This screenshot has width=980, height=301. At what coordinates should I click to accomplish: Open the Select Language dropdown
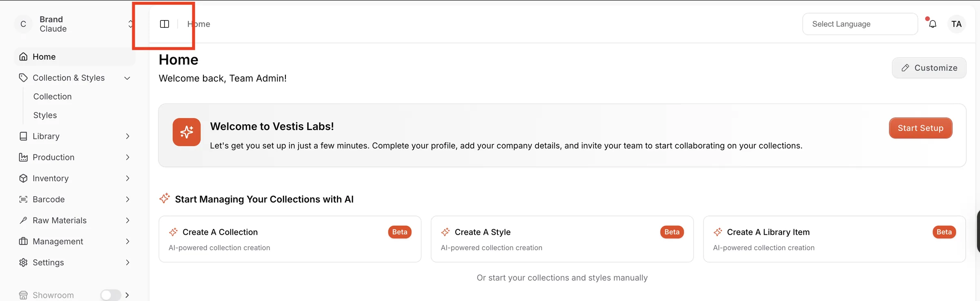pyautogui.click(x=860, y=24)
